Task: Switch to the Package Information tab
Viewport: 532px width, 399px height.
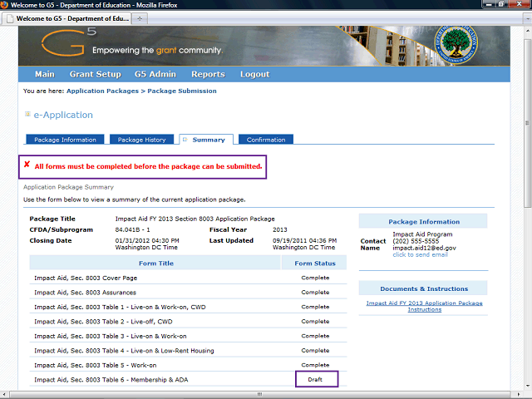Action: 66,140
